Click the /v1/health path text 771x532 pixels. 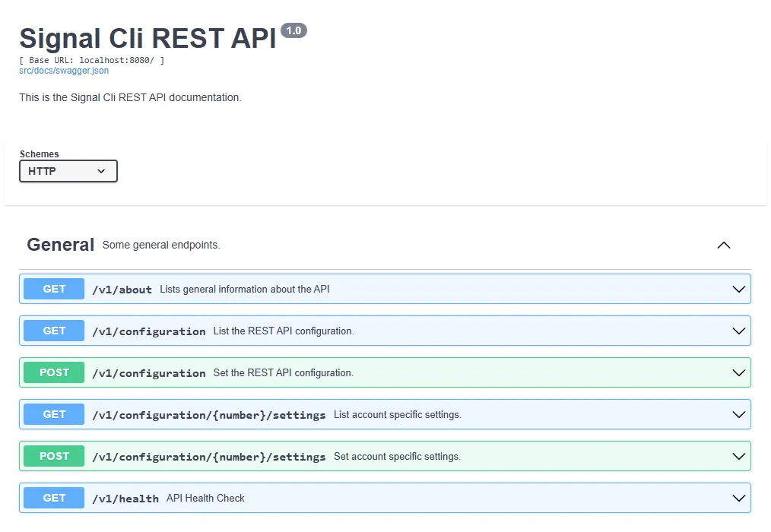(x=125, y=499)
